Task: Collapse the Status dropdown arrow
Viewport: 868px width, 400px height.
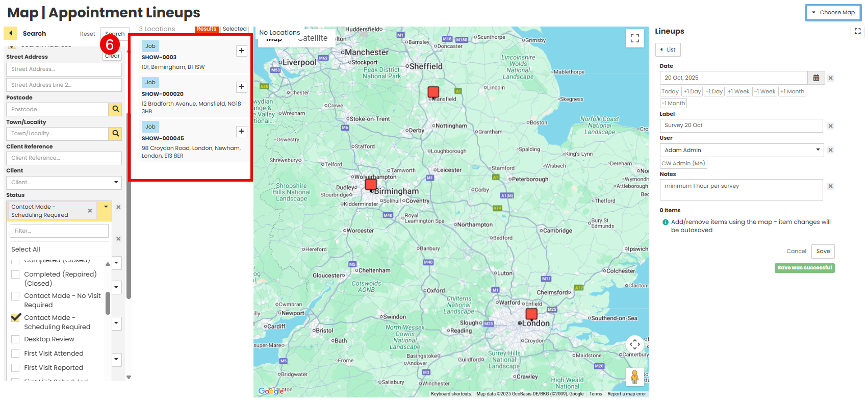Action: pyautogui.click(x=106, y=207)
